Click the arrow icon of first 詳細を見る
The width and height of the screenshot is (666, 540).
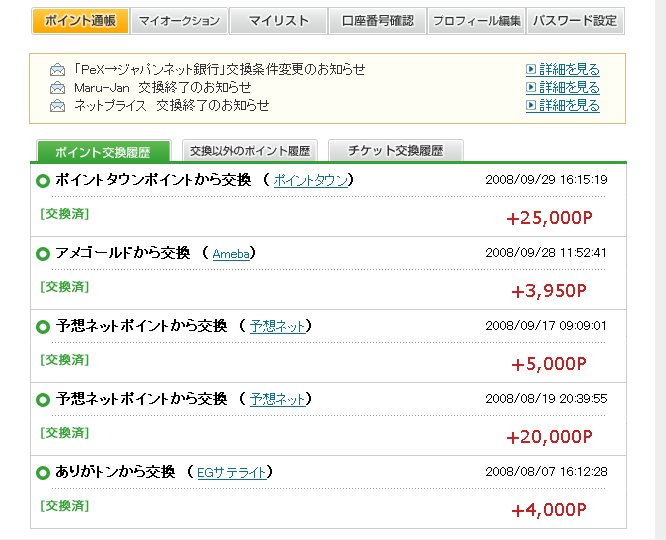[x=531, y=70]
